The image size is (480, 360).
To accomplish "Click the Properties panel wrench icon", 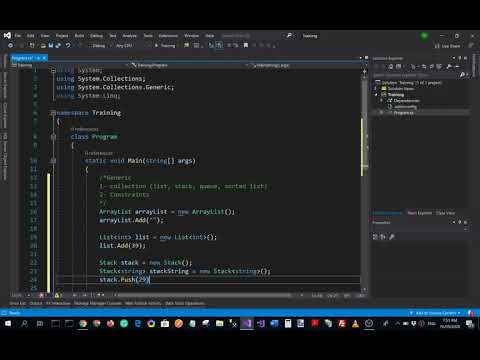I will (392, 237).
